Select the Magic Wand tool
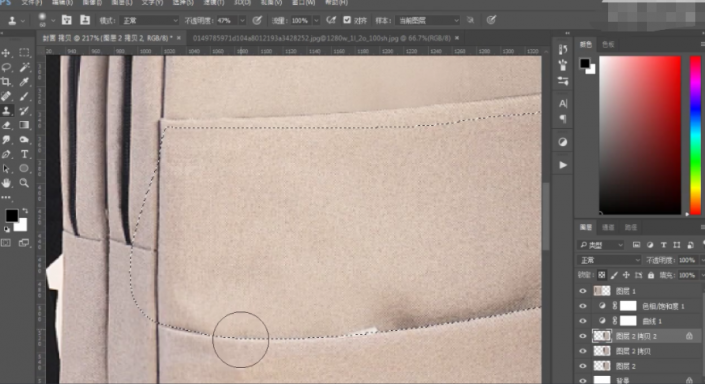Screen dimensions: 705x384 click(24, 67)
